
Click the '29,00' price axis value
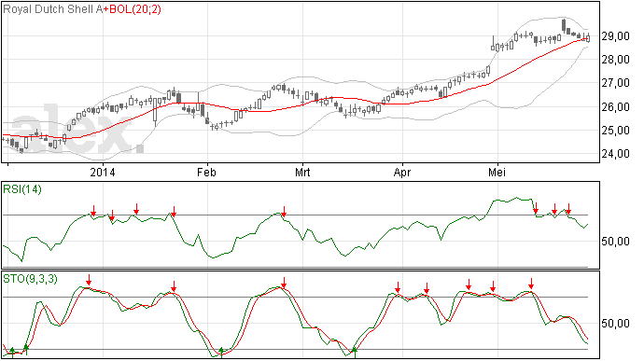(615, 36)
